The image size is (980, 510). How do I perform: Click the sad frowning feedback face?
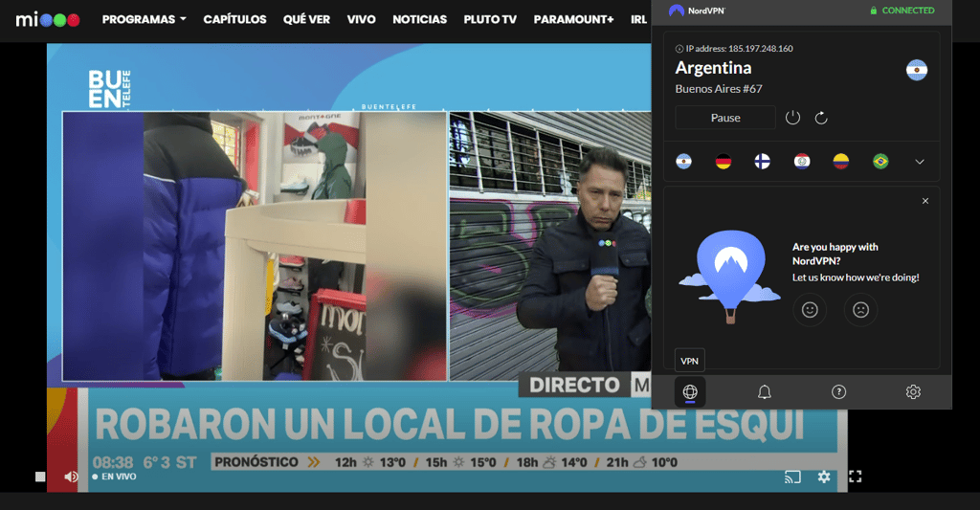pos(860,310)
